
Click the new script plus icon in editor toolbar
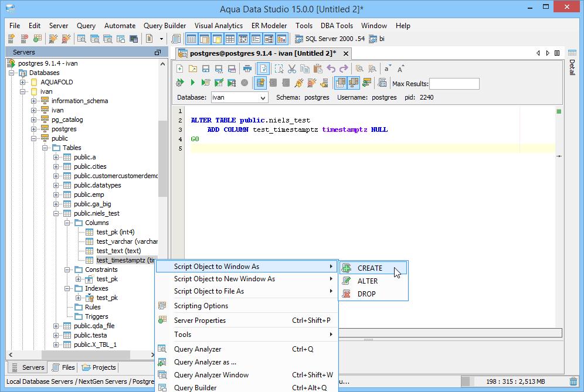179,69
